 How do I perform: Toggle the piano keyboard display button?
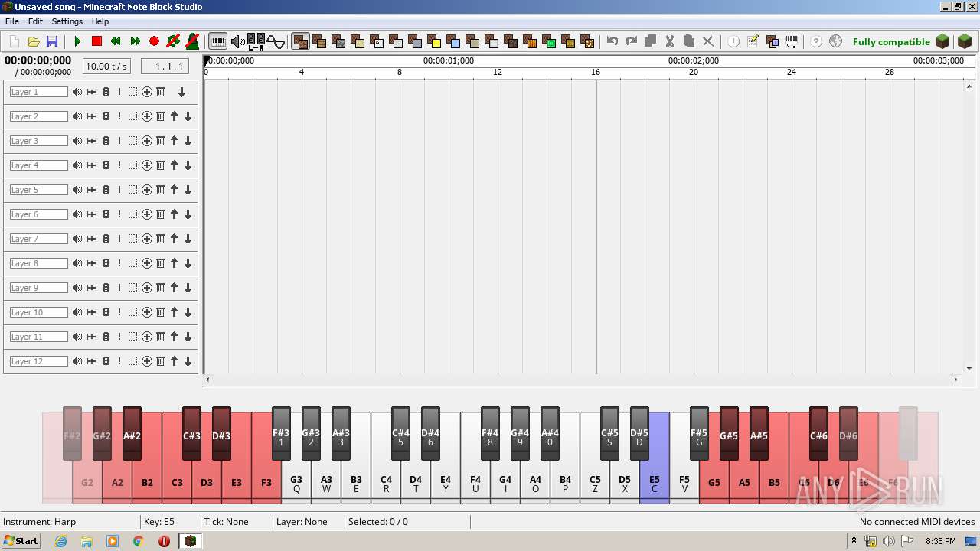pos(218,41)
